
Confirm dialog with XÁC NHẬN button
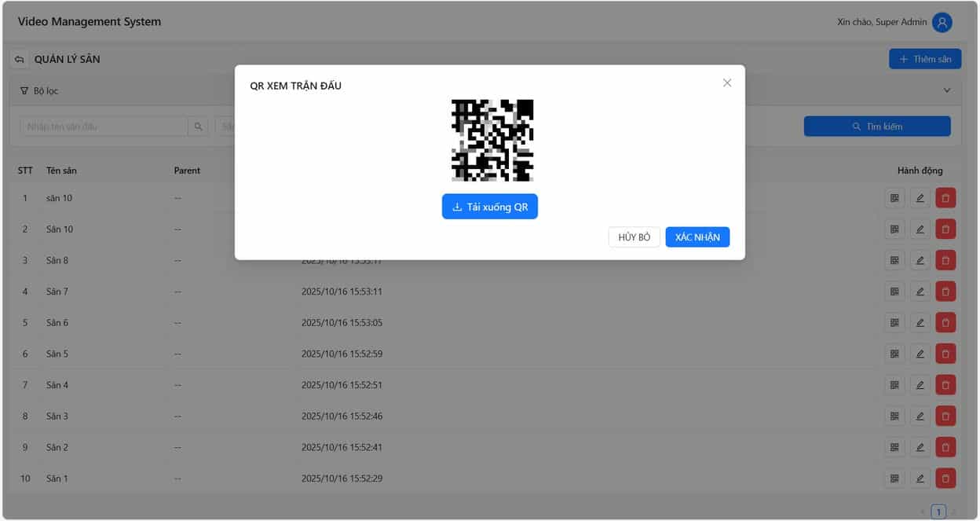[697, 237]
